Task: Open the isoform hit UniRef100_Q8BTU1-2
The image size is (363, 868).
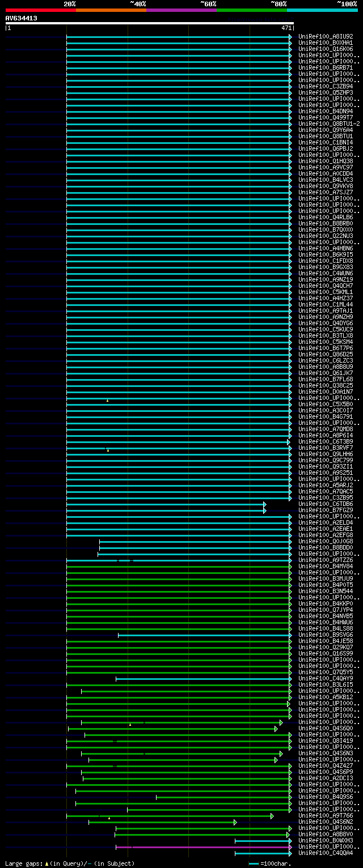Action: 329,124
